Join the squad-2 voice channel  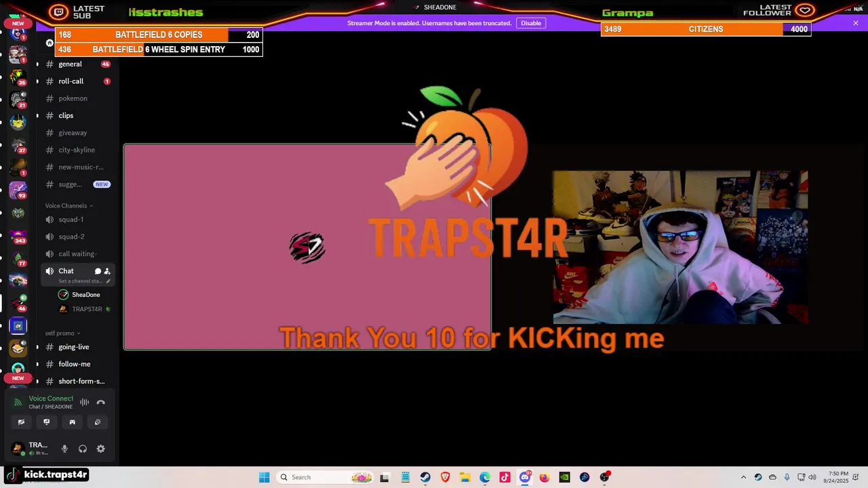click(77, 237)
